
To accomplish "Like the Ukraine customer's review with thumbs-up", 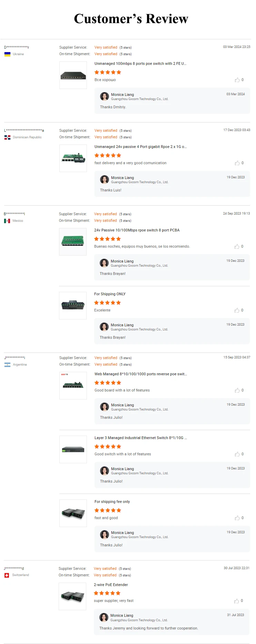I will [x=237, y=80].
